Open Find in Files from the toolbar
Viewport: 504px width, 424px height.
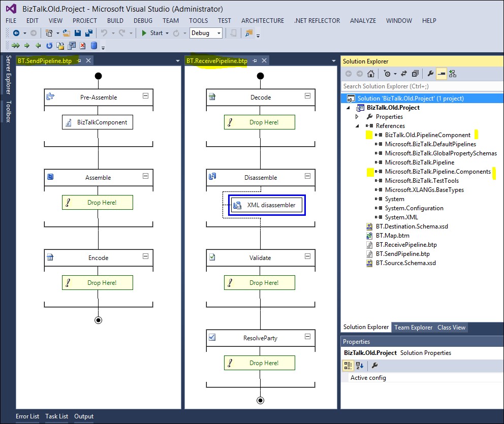[249, 33]
